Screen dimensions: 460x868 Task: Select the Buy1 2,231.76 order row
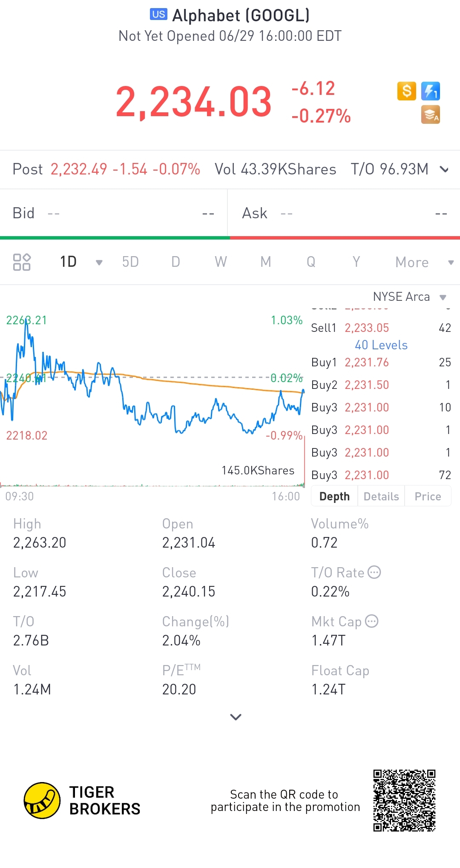click(x=381, y=362)
